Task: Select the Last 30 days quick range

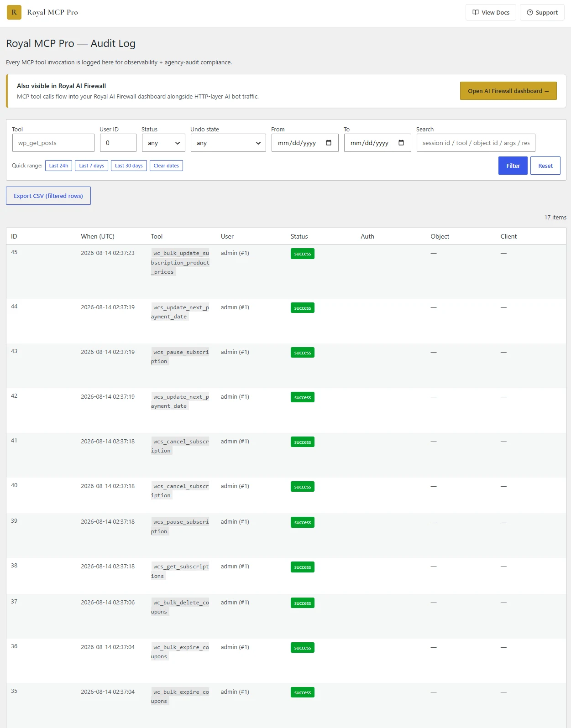Action: [129, 166]
